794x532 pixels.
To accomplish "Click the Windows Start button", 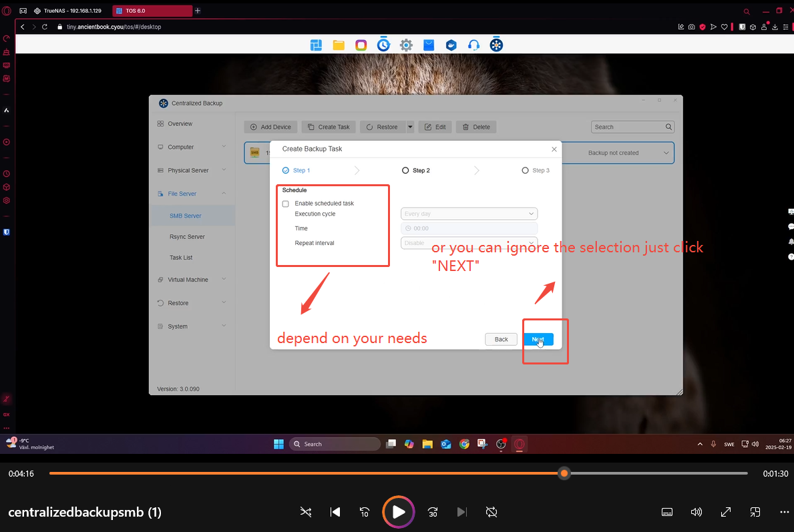I will coord(278,444).
